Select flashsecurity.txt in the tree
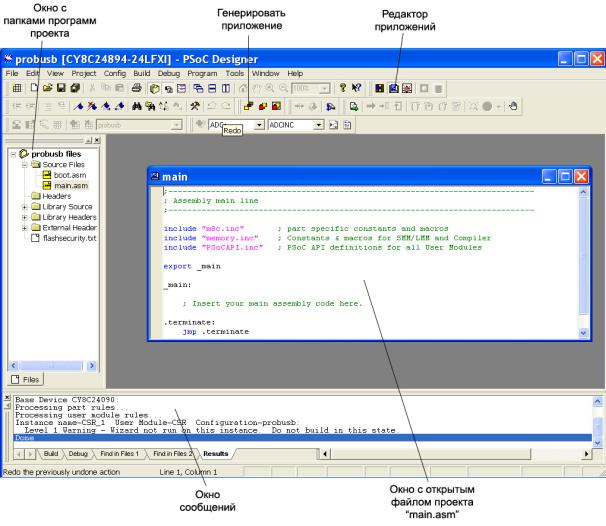Screen dimensions: 606x526 [70, 238]
